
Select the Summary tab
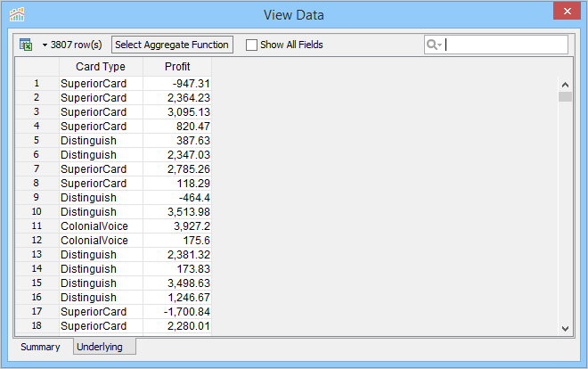tap(40, 347)
